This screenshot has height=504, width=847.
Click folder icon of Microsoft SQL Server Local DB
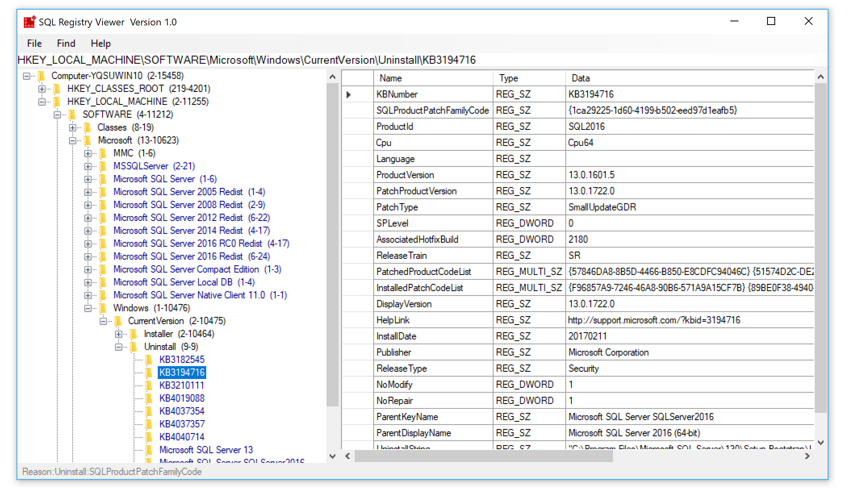pos(103,282)
